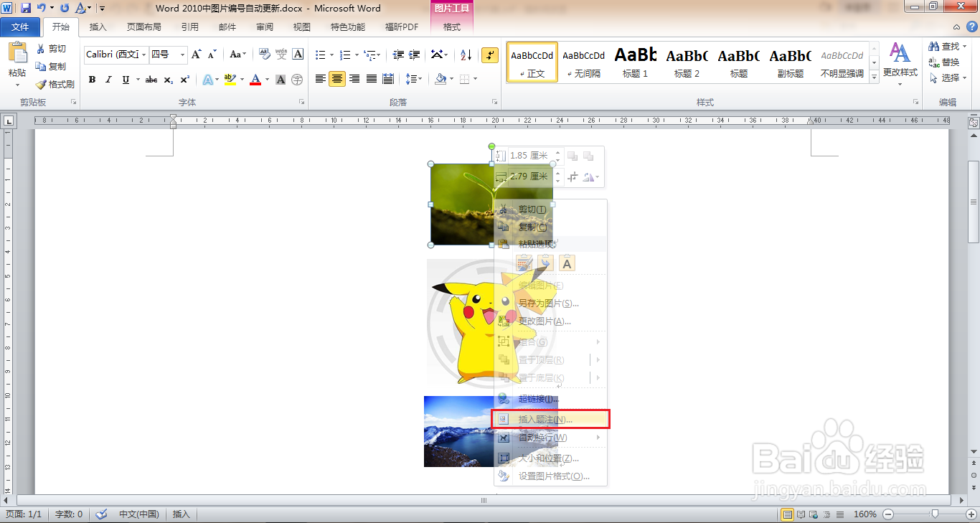Expand the styles gallery more arrow
The width and height of the screenshot is (980, 523).
pyautogui.click(x=874, y=76)
